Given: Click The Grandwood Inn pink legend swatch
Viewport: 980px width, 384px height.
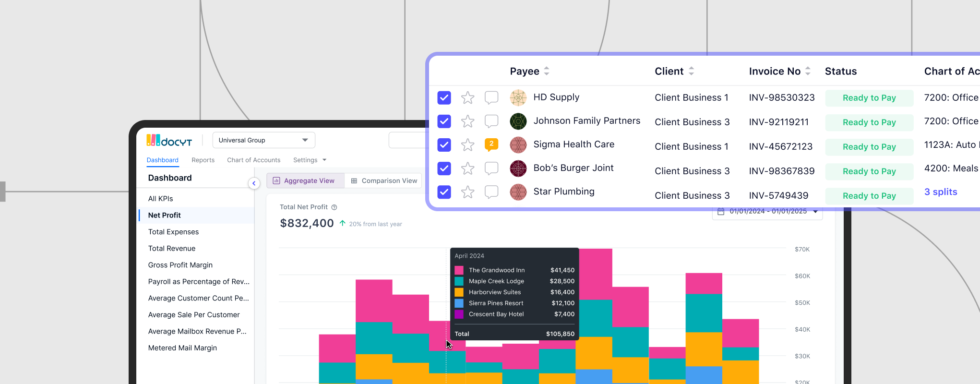Looking at the screenshot, I should pyautogui.click(x=459, y=270).
